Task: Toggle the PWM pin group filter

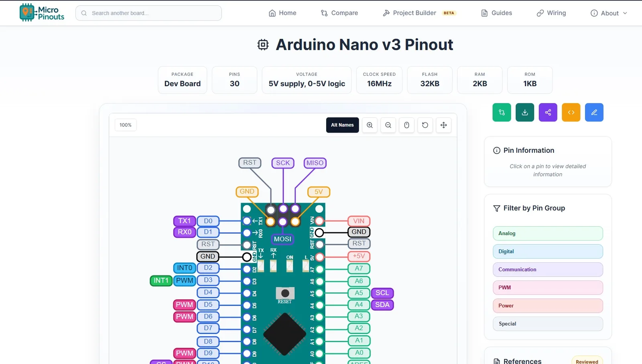Action: [548, 287]
